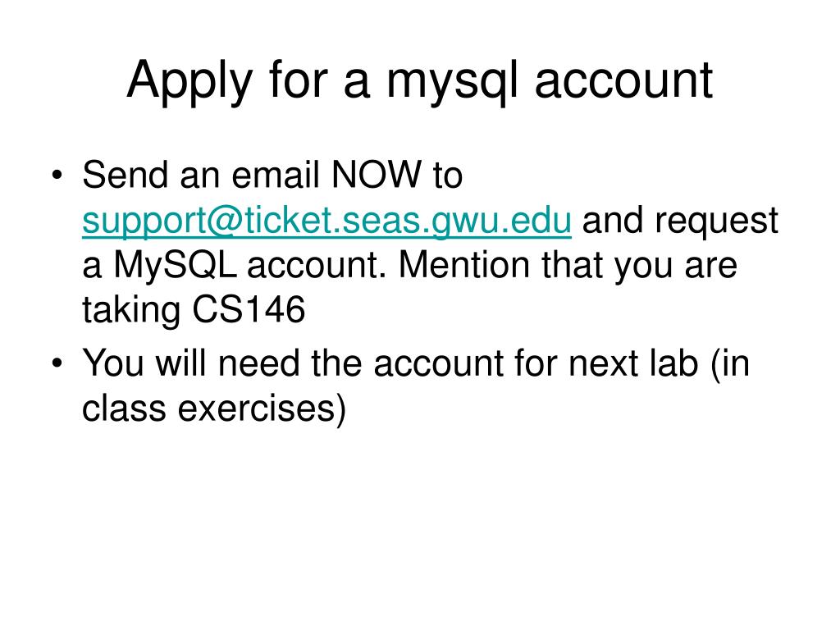Click the word 'mysql' in the title
840x630 pixels.
point(453,83)
